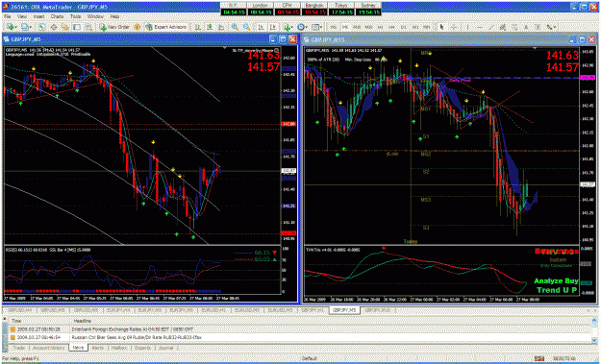Open the chart periods clock icon
This screenshot has width=601, height=364.
[301, 27]
